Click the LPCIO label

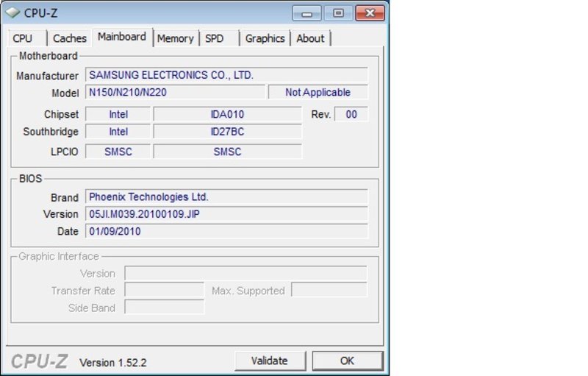click(65, 152)
